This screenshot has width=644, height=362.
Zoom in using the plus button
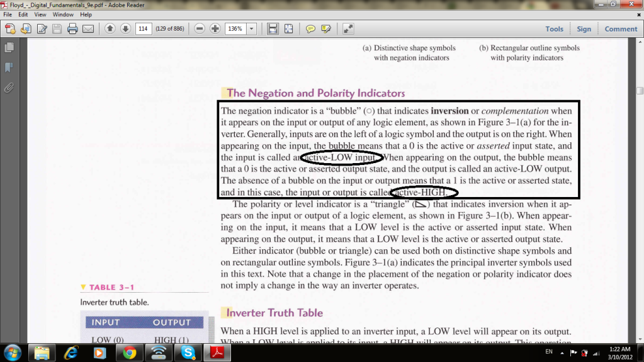[x=215, y=28]
